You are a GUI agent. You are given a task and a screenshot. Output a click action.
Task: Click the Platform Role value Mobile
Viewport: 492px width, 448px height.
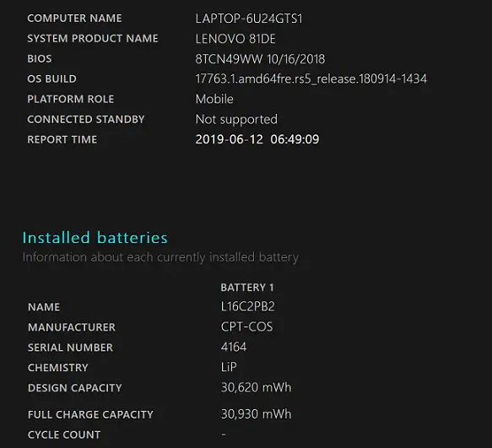(214, 100)
